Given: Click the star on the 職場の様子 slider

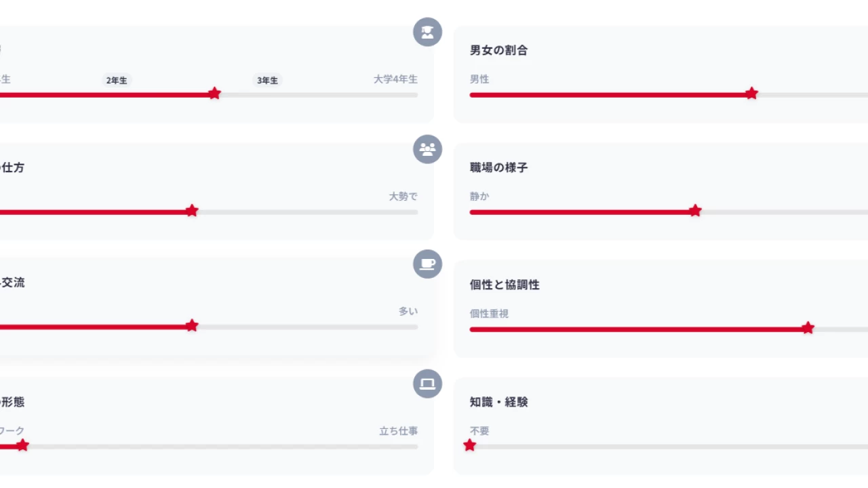Looking at the screenshot, I should click(x=695, y=211).
